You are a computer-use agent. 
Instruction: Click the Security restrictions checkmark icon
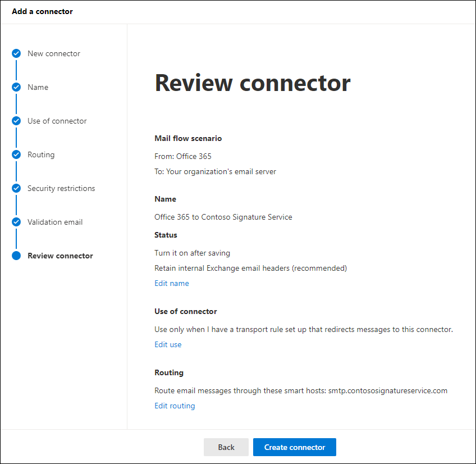pos(16,188)
